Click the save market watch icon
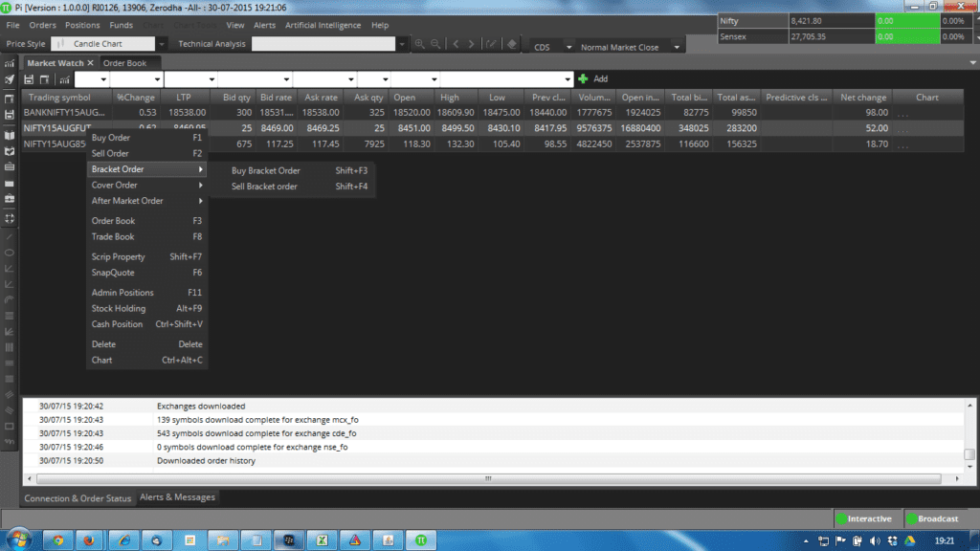980x551 pixels. point(30,79)
